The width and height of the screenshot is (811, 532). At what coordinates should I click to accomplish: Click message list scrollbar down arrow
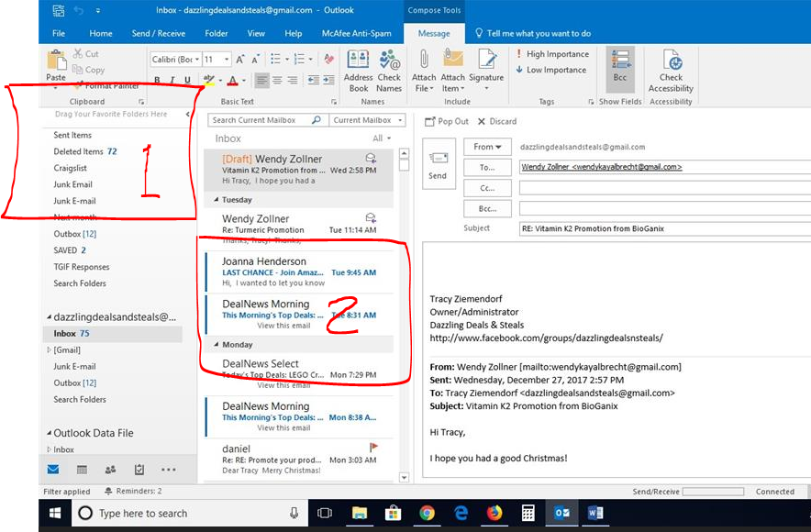[404, 477]
